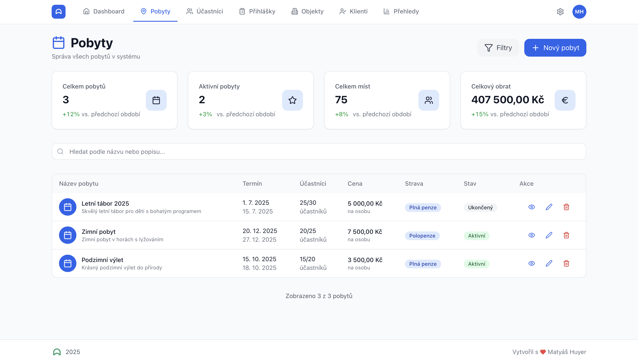Screen dimensions: 638x364
Task: Delete the Zimní pobyt row via trash icon
Action: (x=566, y=235)
